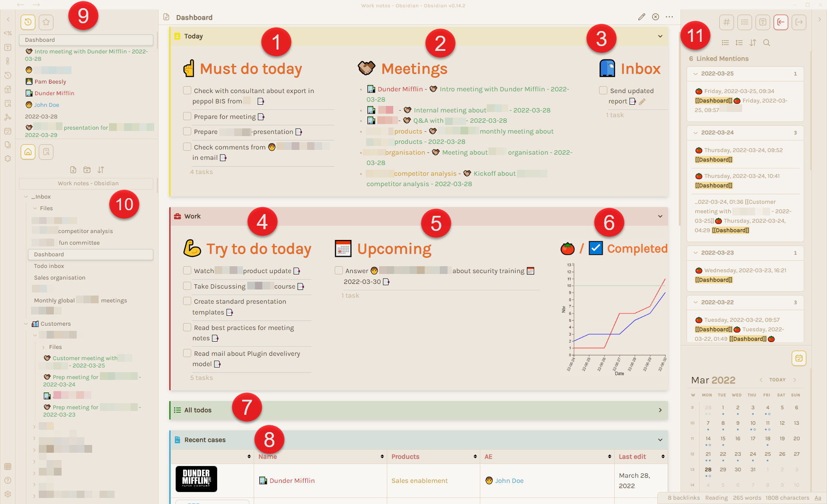Open the edit pencil icon for Dashboard
The width and height of the screenshot is (827, 504).
click(641, 17)
